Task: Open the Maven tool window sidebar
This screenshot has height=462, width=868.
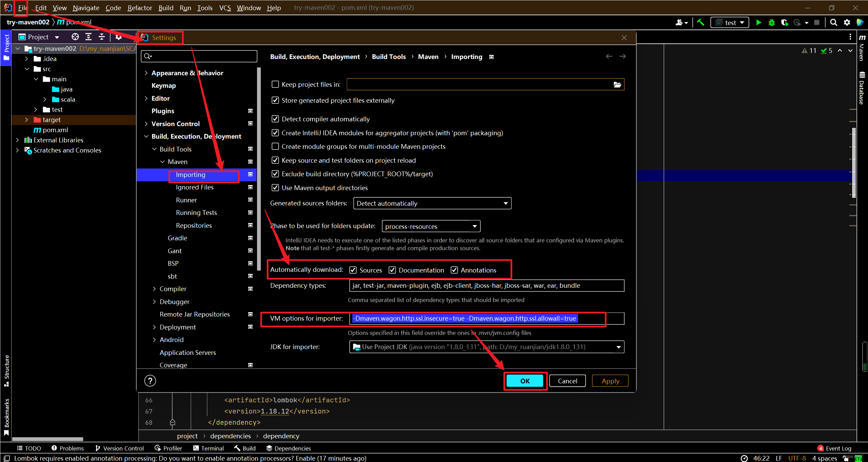Action: (862, 48)
